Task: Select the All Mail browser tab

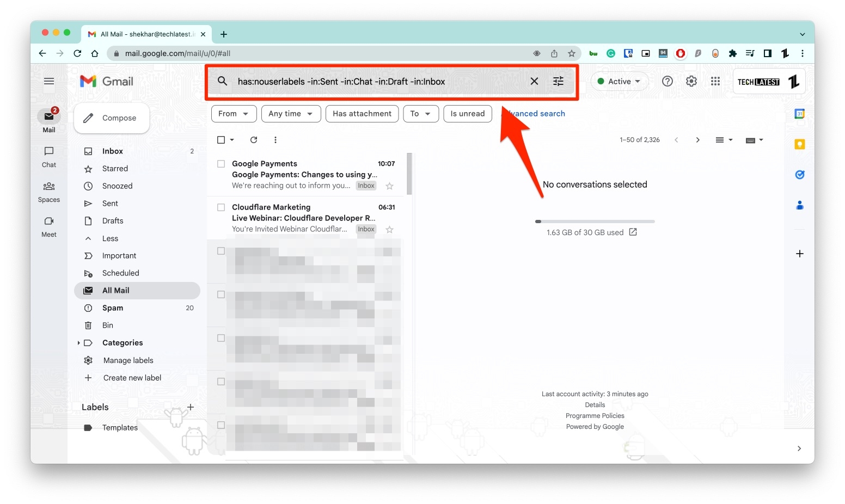Action: click(x=144, y=34)
